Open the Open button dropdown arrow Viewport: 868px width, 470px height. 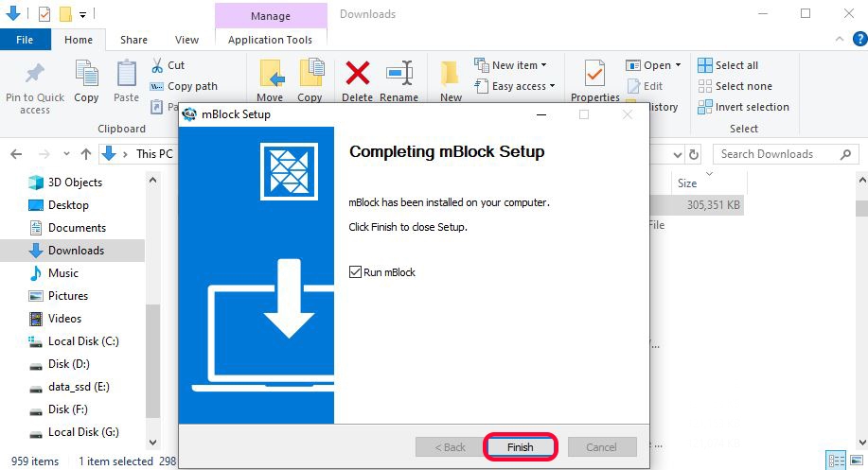click(x=678, y=65)
